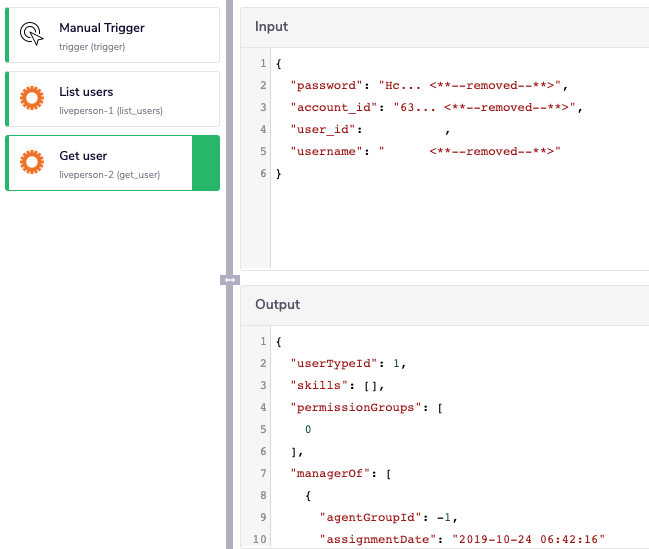The width and height of the screenshot is (649, 549).
Task: Click the Get user gear icon
Action: [x=32, y=163]
